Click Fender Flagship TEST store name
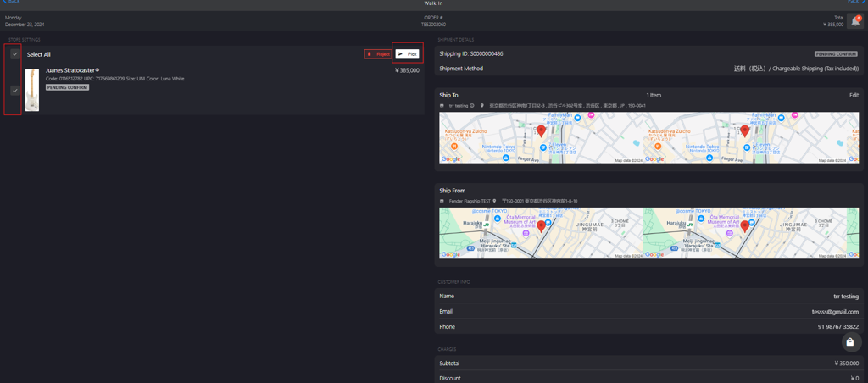 click(x=470, y=201)
